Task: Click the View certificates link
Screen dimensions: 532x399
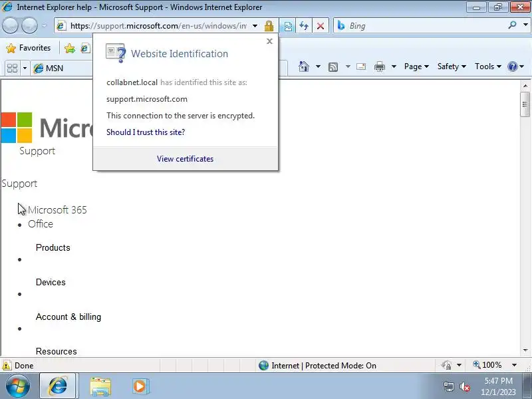Action: 185,159
